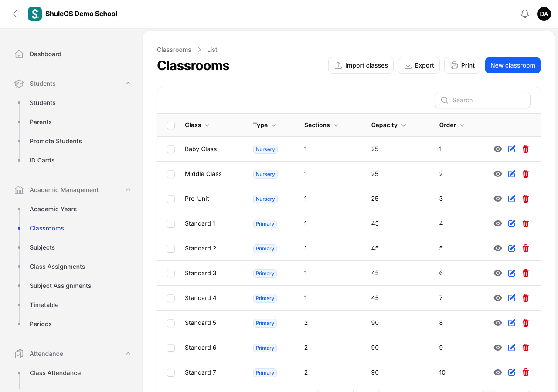Viewport: 558px width, 392px height.
Task: Open Periods in the sidebar
Action: (x=41, y=324)
